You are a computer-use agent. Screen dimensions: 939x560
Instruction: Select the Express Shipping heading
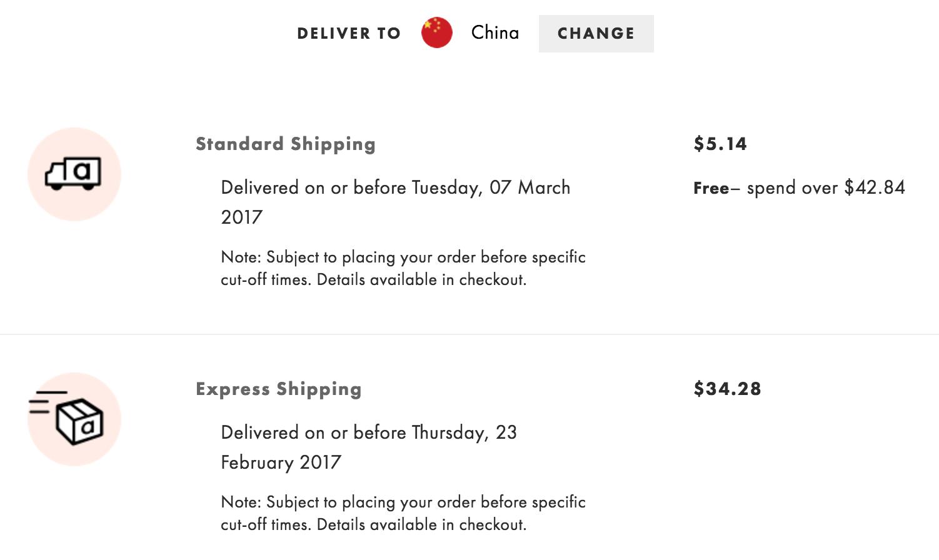[278, 389]
